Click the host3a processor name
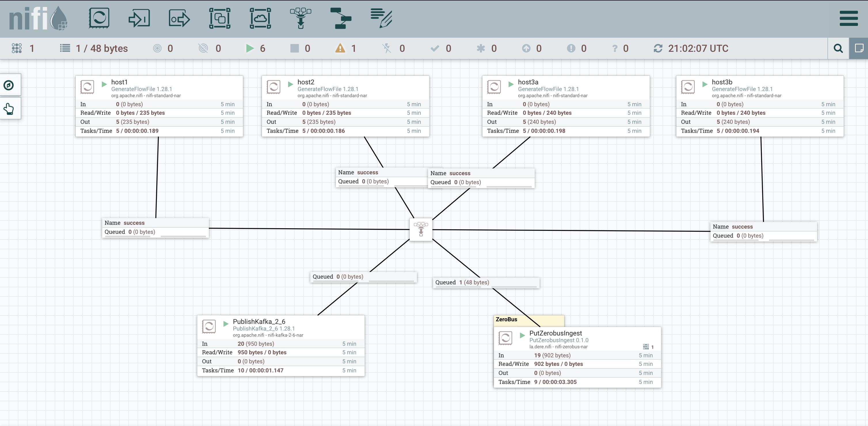The image size is (868, 426). click(x=528, y=82)
